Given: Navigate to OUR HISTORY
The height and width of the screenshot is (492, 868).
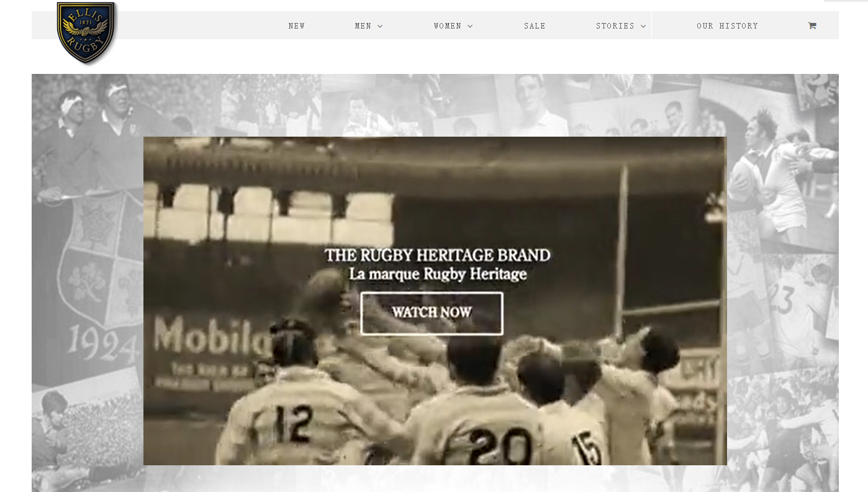Looking at the screenshot, I should (x=727, y=25).
